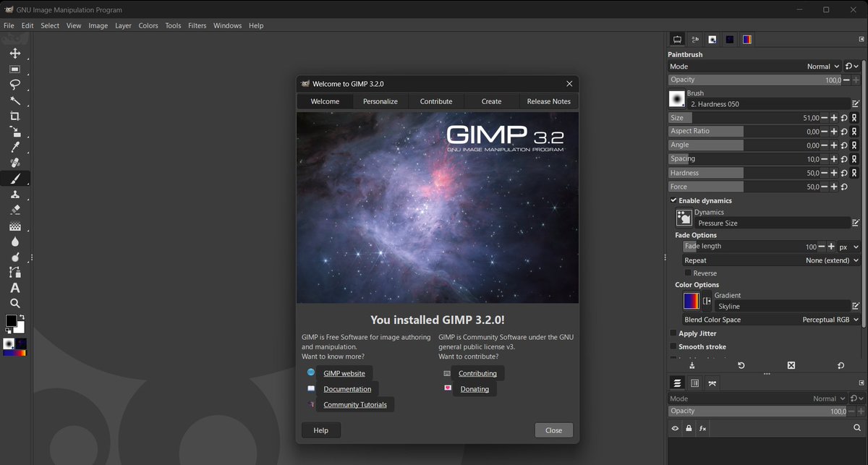Open the Filters menu
The image size is (868, 465).
tap(197, 25)
